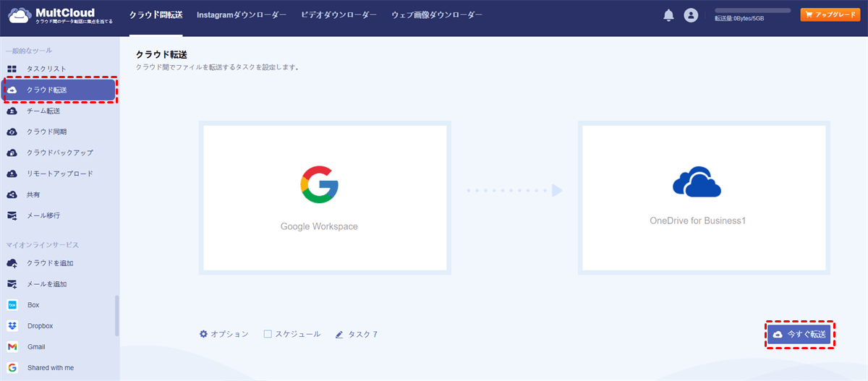Image resolution: width=868 pixels, height=381 pixels.
Task: Open the notification bell
Action: point(668,15)
